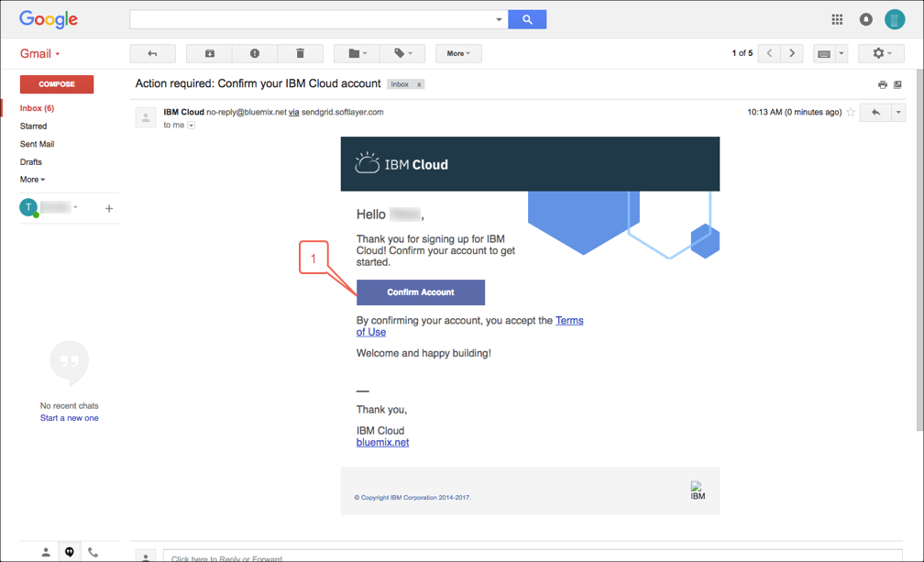Reply to the IBM Cloud email
Viewport: 924px width, 562px height.
(x=875, y=113)
